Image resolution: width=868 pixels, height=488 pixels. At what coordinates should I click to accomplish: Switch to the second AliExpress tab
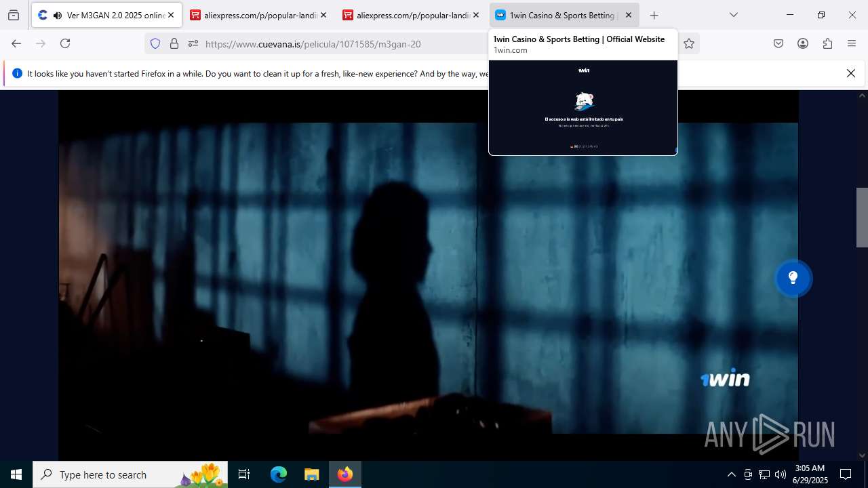pyautogui.click(x=412, y=15)
